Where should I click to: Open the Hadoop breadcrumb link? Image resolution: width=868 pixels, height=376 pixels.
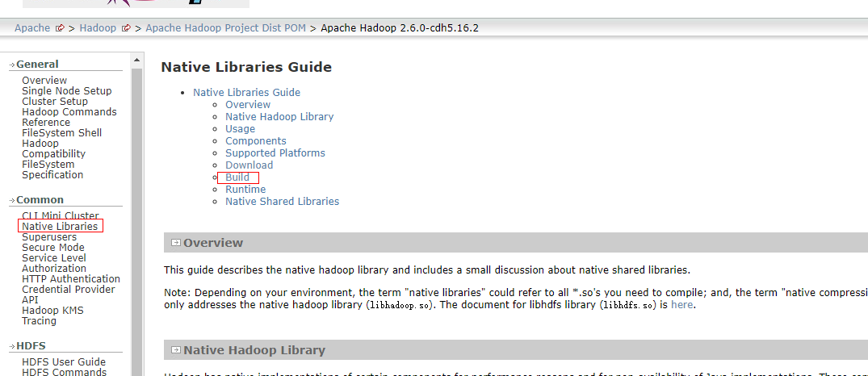click(x=98, y=27)
